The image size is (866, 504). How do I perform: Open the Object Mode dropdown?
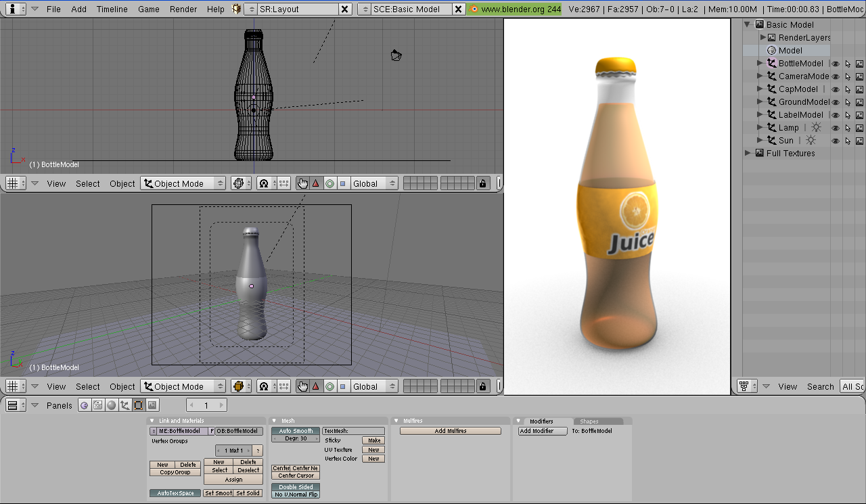pyautogui.click(x=183, y=183)
